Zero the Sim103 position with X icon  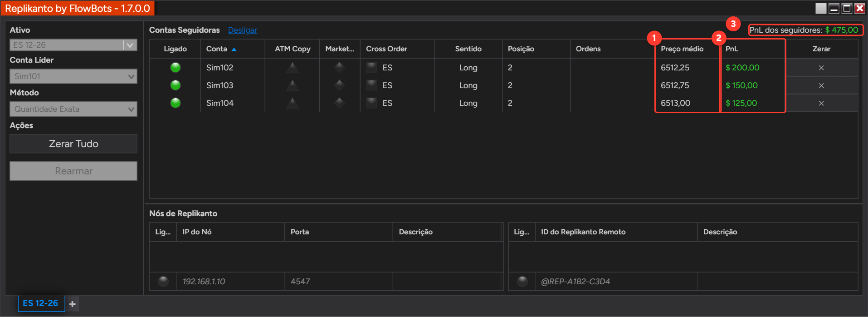[x=821, y=85]
